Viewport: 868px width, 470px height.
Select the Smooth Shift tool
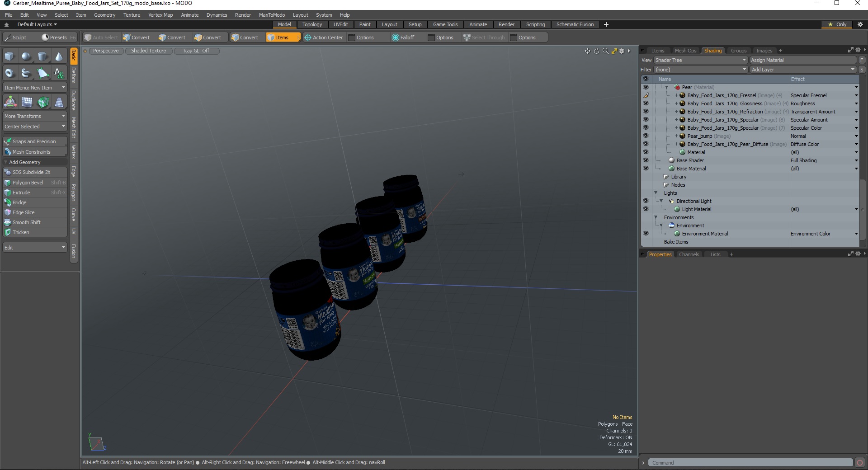click(x=35, y=222)
